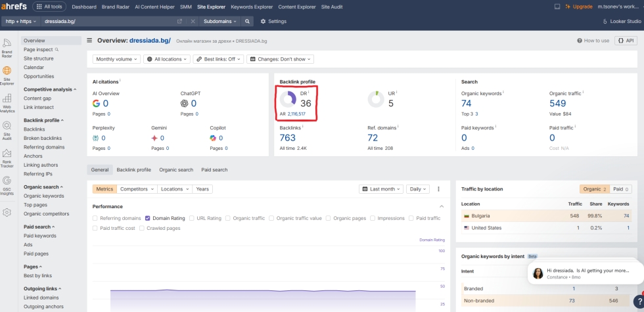This screenshot has height=312, width=644.
Task: Enable the Referring domains checkbox
Action: (95, 218)
